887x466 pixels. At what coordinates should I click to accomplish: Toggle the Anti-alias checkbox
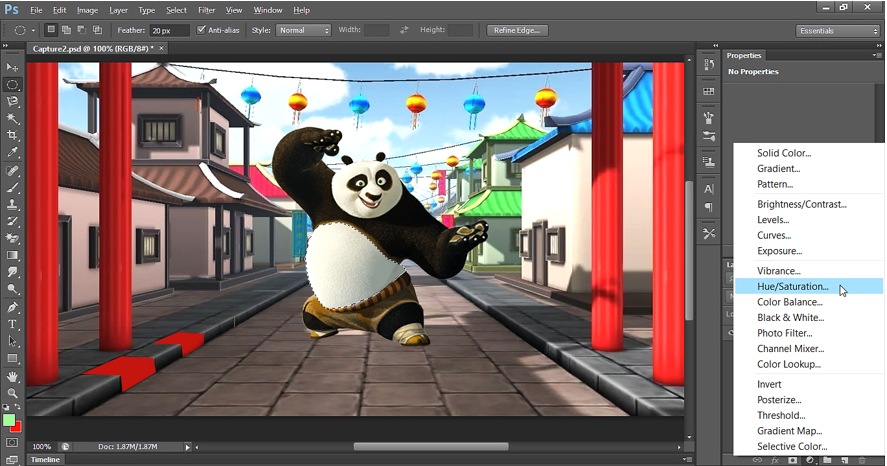[201, 30]
